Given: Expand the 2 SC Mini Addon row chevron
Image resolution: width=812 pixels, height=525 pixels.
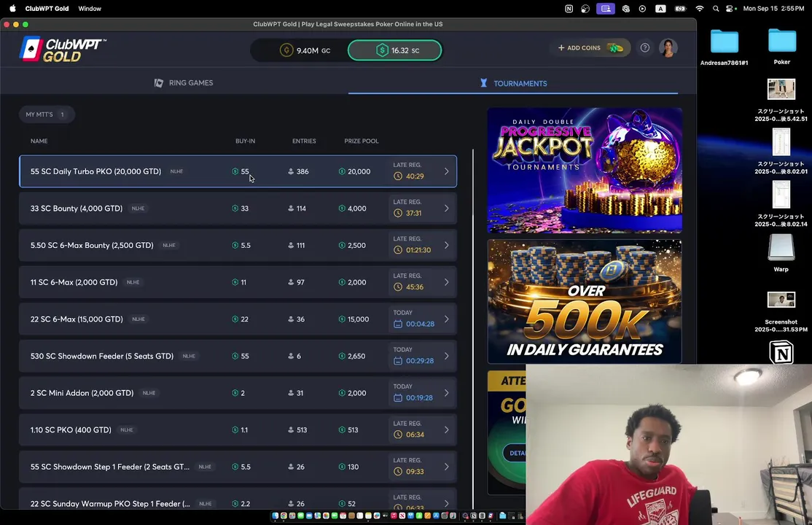Looking at the screenshot, I should point(446,393).
